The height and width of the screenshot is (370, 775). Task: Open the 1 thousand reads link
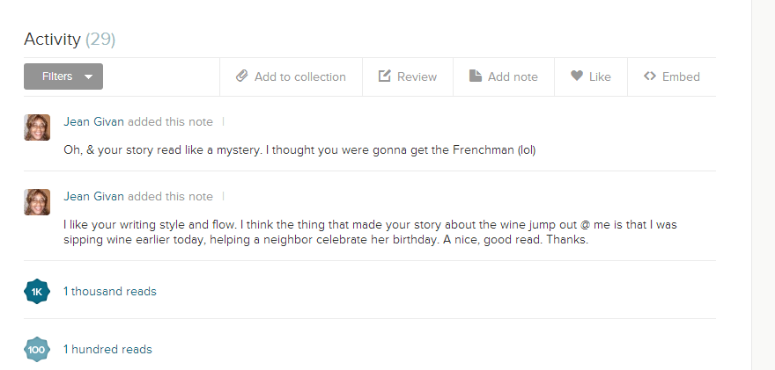110,291
